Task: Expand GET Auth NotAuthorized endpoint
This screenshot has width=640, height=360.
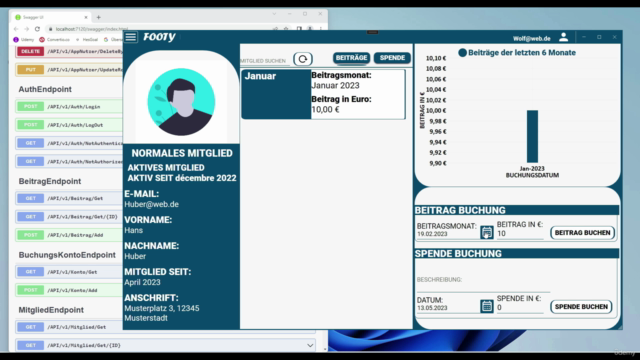Action: pos(69,162)
